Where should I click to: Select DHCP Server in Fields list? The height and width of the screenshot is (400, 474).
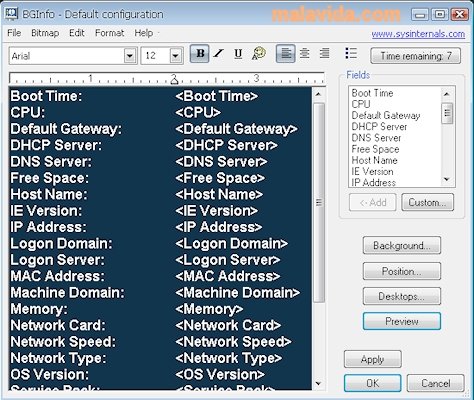[379, 127]
